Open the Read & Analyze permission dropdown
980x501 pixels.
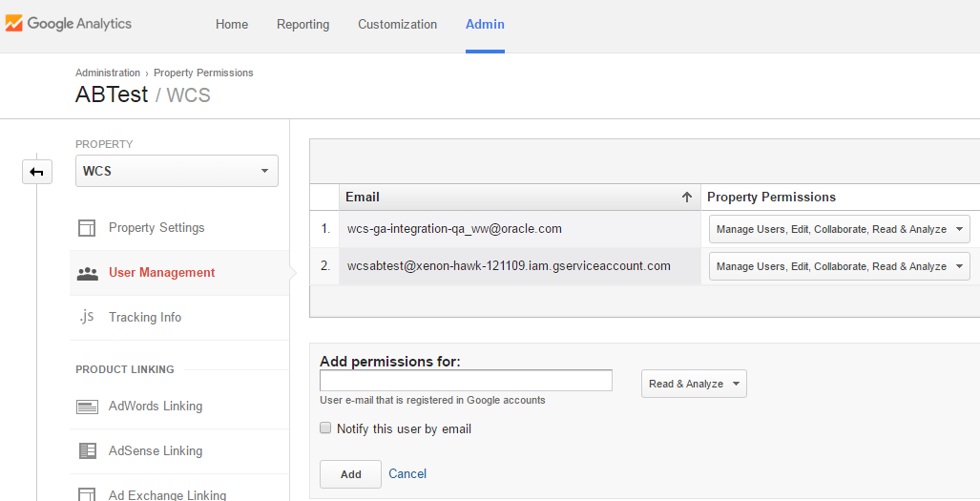694,384
